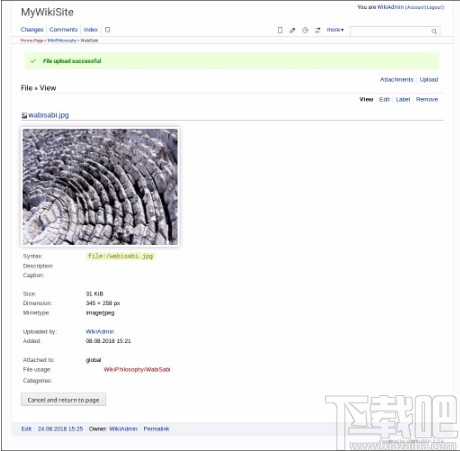The image size is (460, 451).
Task: Switch to the Remove tab
Action: tap(427, 99)
